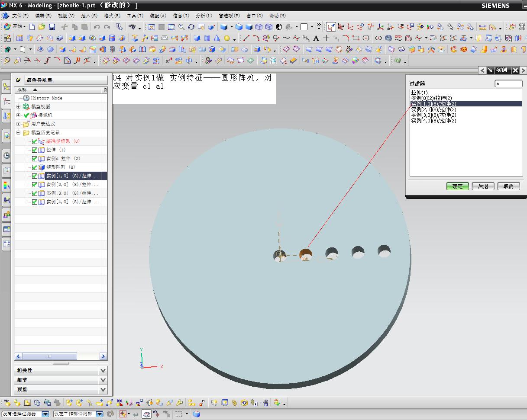
Task: Select the Ellipse curve tool
Action: click(378, 38)
